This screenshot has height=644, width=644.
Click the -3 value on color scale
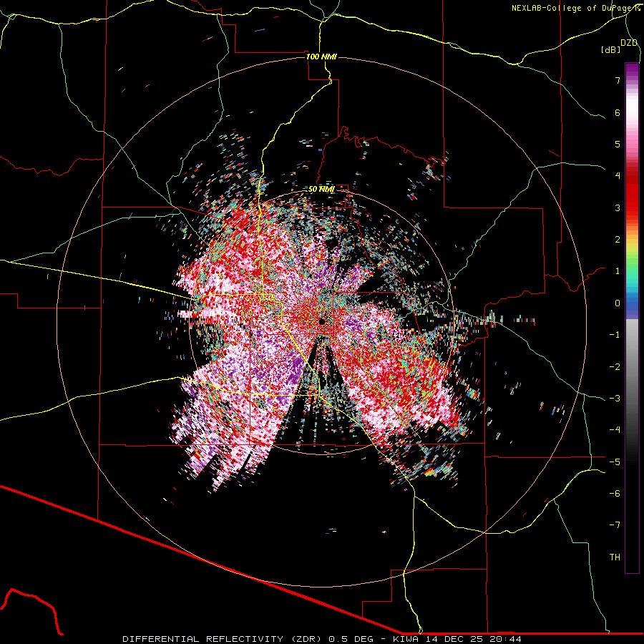[615, 398]
